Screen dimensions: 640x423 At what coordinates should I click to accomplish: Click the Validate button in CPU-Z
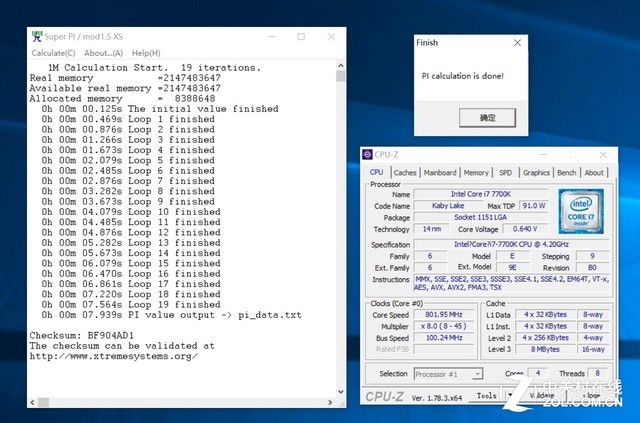(541, 395)
